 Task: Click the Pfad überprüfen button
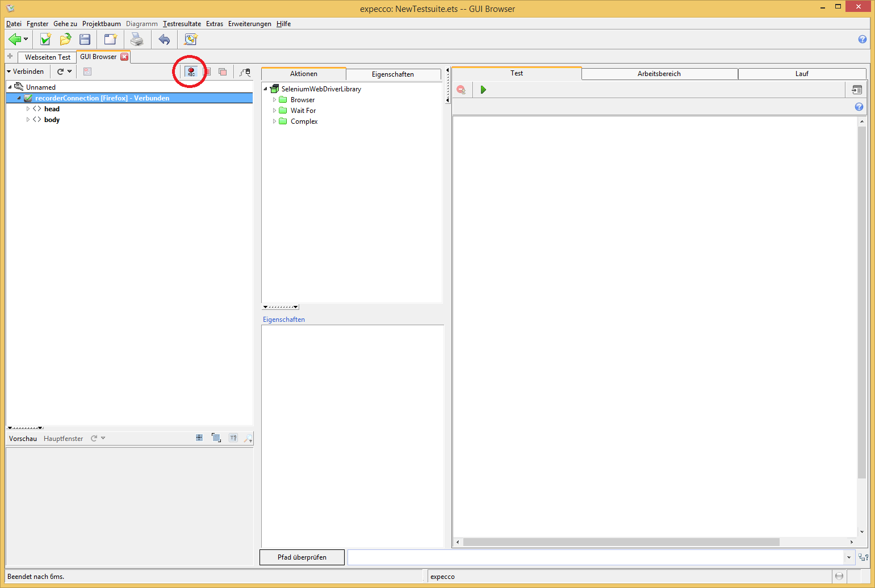(x=302, y=557)
